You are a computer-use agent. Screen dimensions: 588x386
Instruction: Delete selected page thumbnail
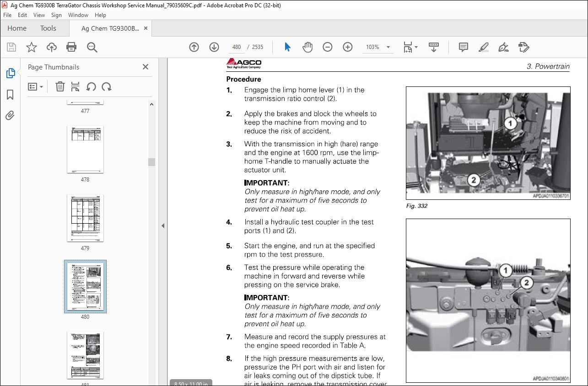click(x=60, y=86)
